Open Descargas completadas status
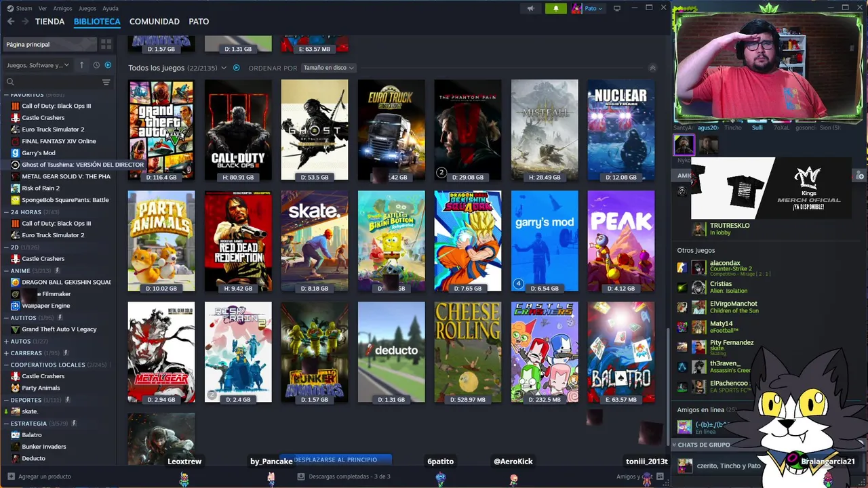 point(344,476)
